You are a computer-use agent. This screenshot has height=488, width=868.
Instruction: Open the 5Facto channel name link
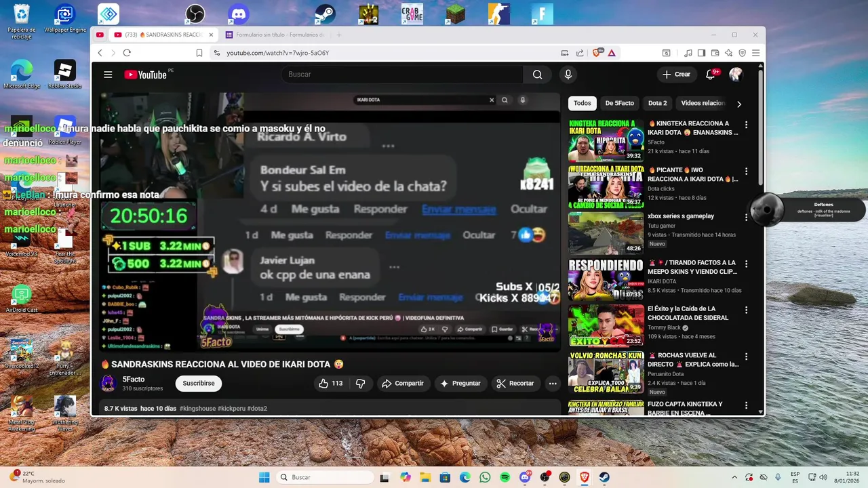[134, 380]
